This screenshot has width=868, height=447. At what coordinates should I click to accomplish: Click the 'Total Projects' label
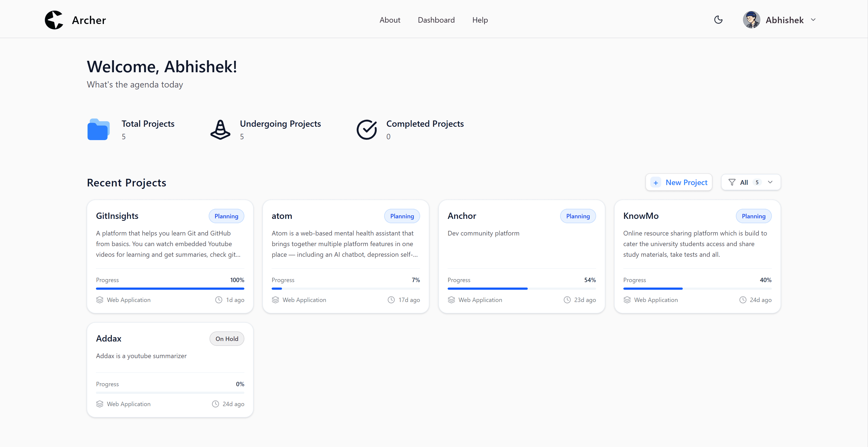148,124
